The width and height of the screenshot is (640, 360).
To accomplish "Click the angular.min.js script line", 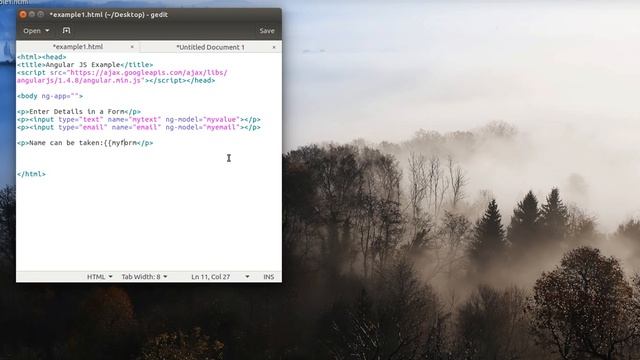I will [116, 80].
